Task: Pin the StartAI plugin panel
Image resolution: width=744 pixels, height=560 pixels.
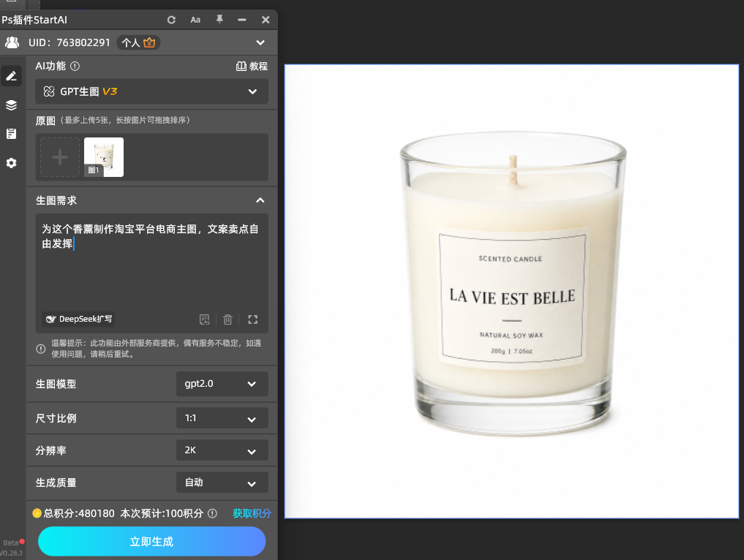Action: pos(219,20)
